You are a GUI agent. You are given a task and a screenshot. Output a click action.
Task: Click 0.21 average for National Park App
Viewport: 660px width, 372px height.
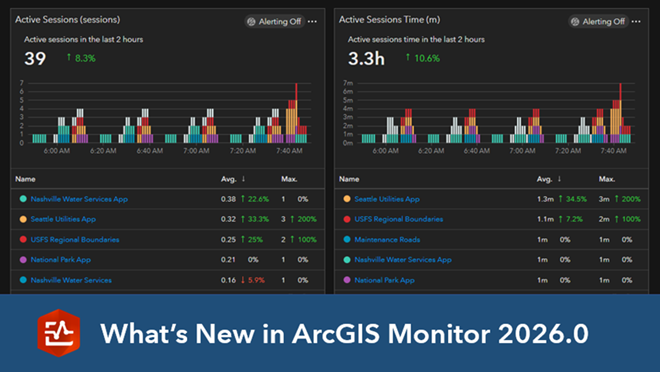[228, 260]
